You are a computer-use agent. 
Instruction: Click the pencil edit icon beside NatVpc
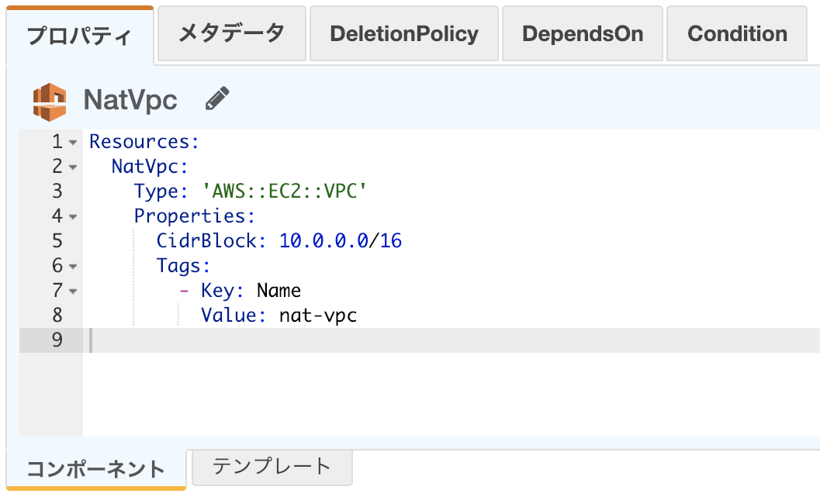tap(217, 99)
